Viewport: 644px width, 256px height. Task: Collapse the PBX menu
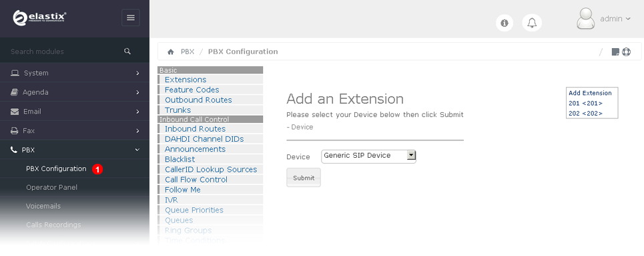(x=75, y=150)
